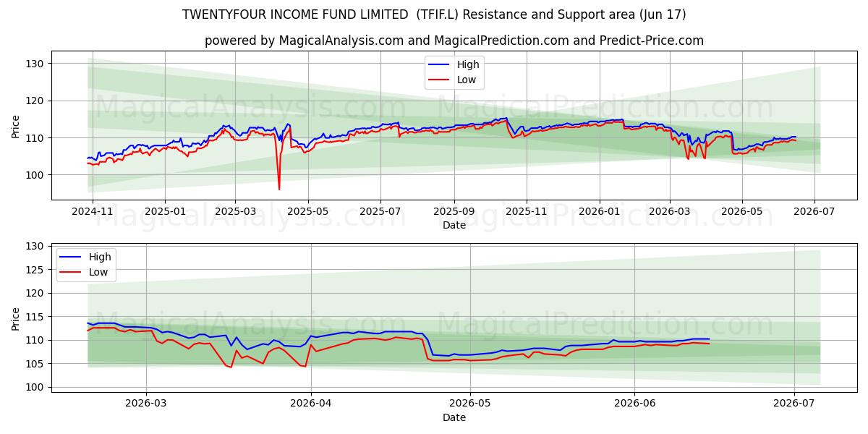Click the '2026-05' tick on upper chart
Screen dimensions: 868x434
pos(741,211)
